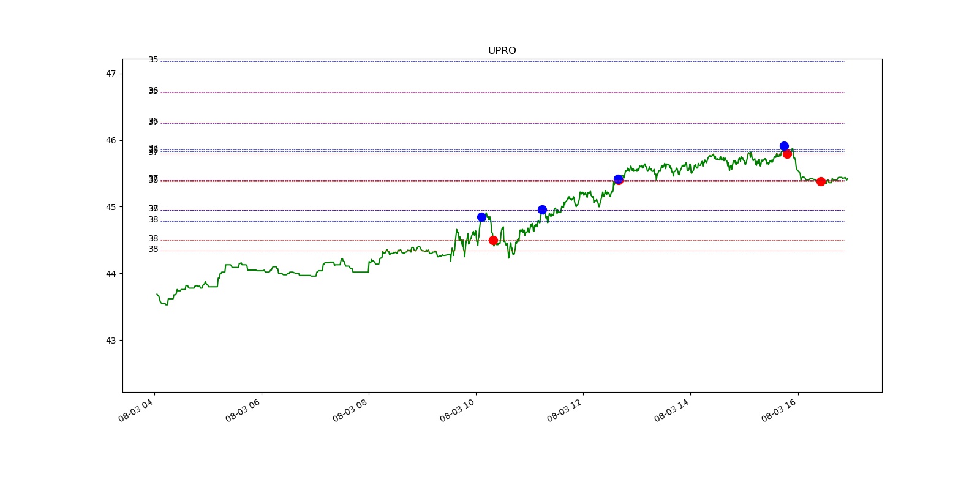Image resolution: width=980 pixels, height=490 pixels.
Task: Click the y-axis tick label 45
Action: point(111,207)
